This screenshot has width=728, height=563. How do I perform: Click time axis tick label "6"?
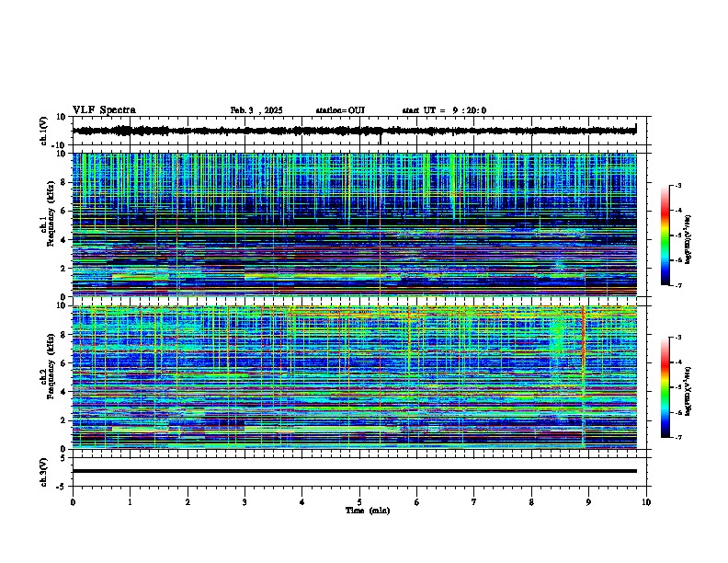[417, 502]
